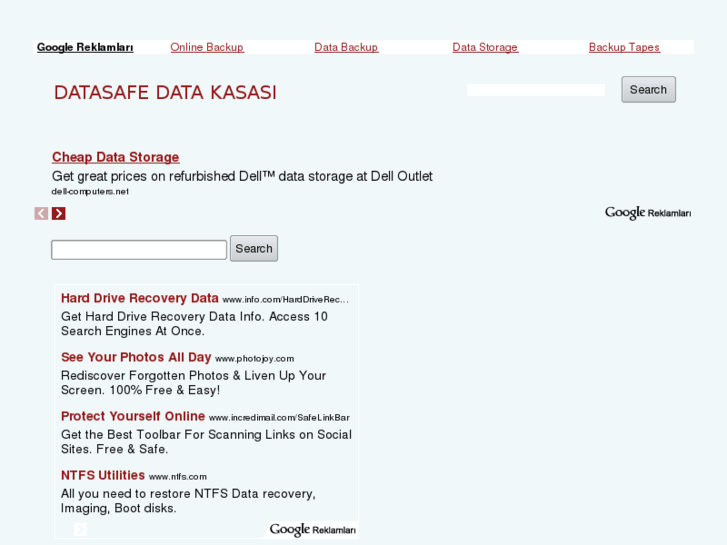Click the 'Access 10 Search Engines At Once' text
This screenshot has height=545, width=727.
(x=194, y=324)
